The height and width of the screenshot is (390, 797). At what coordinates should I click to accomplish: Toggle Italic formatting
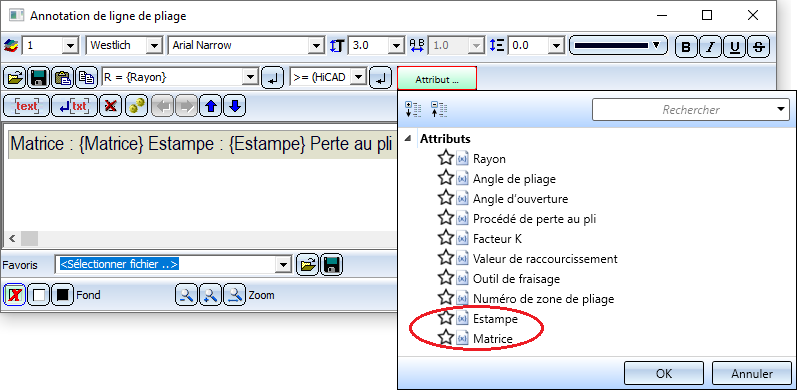click(x=711, y=47)
